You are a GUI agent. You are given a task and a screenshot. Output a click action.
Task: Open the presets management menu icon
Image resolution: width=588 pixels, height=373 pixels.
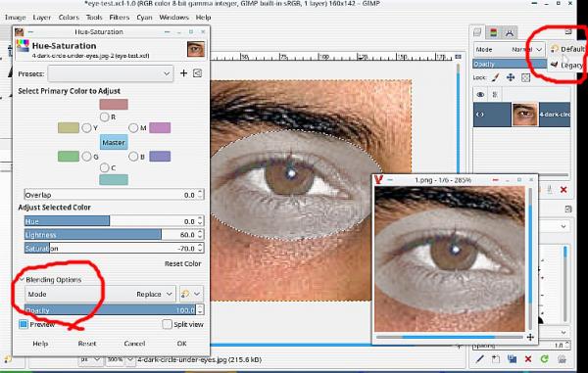[197, 73]
